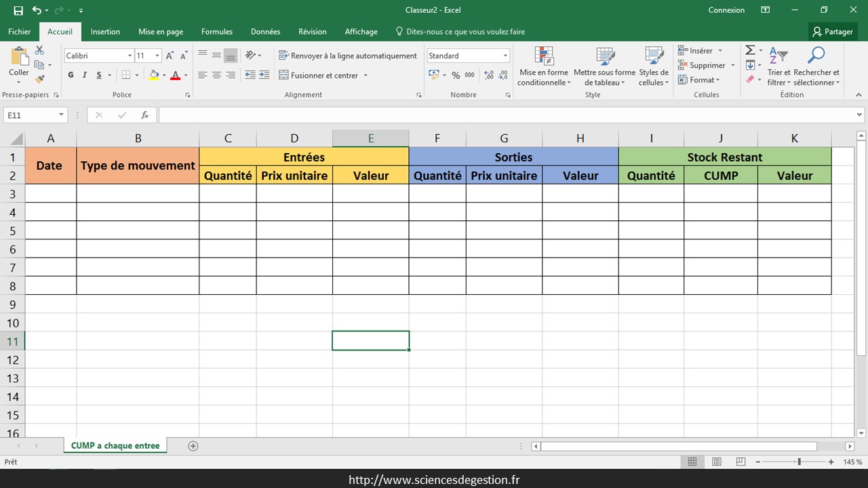Image resolution: width=868 pixels, height=488 pixels.
Task: Click the insert function fx icon
Action: tap(144, 115)
